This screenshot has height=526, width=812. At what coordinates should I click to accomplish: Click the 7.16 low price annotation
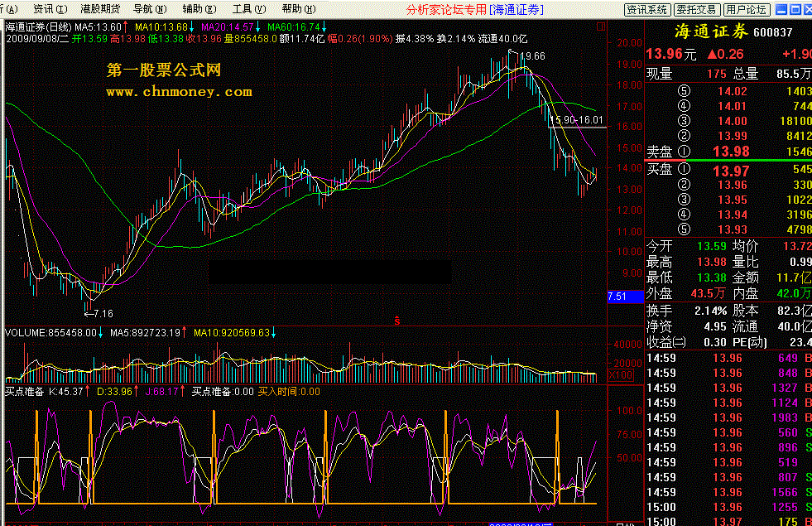pyautogui.click(x=103, y=313)
